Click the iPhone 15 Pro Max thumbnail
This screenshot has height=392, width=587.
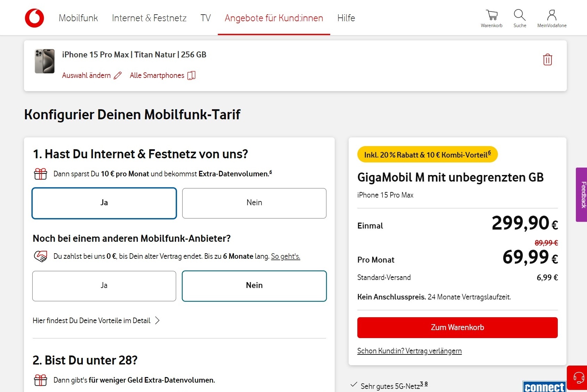(45, 61)
